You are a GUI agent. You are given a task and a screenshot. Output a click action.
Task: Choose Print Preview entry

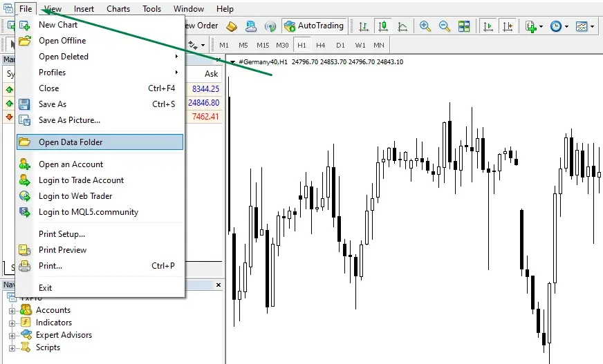tap(100, 250)
